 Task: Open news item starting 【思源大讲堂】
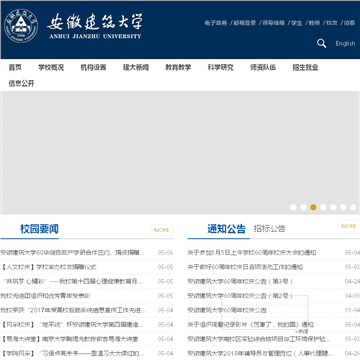click(69, 339)
